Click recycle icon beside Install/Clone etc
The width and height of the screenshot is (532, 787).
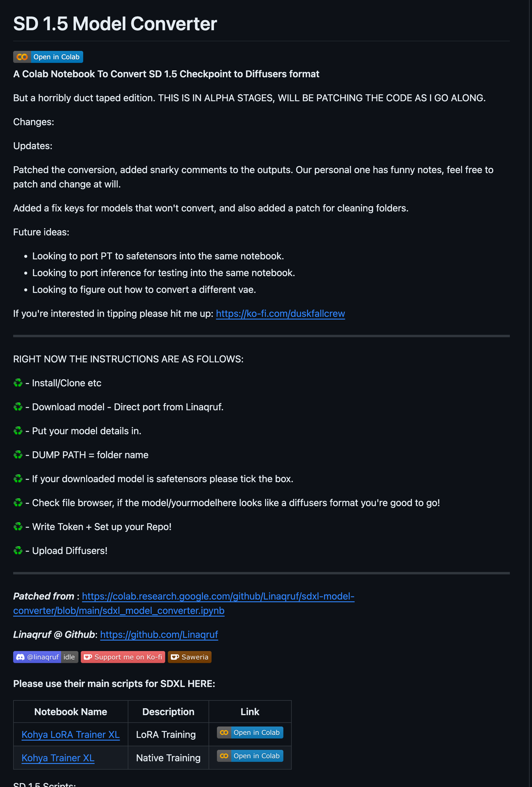(x=18, y=383)
